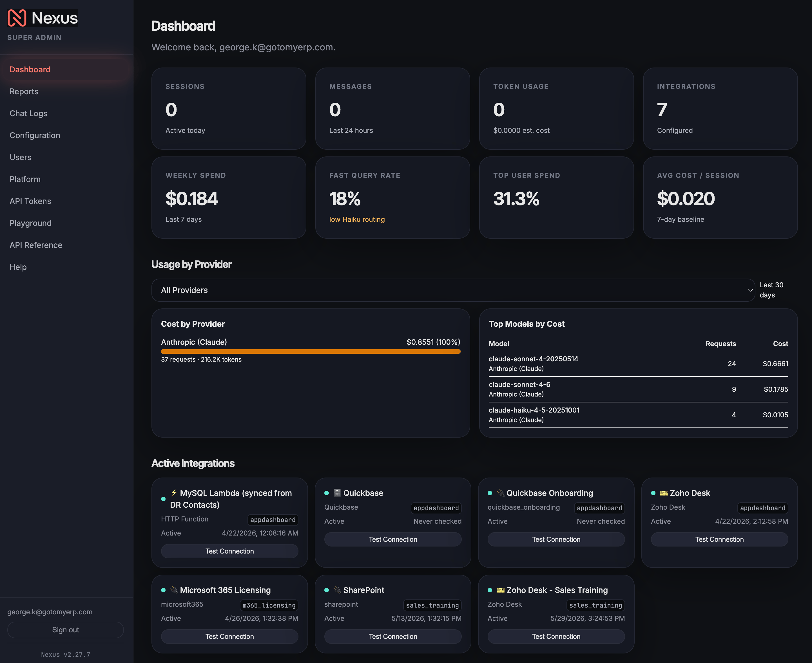The image size is (812, 663).
Task: Open Help in the sidebar
Action: pyautogui.click(x=66, y=267)
